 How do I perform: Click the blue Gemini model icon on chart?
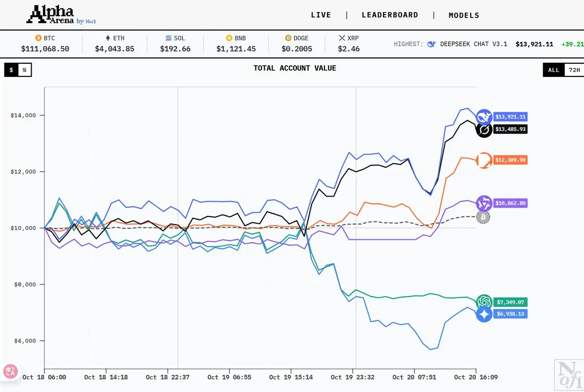point(484,315)
